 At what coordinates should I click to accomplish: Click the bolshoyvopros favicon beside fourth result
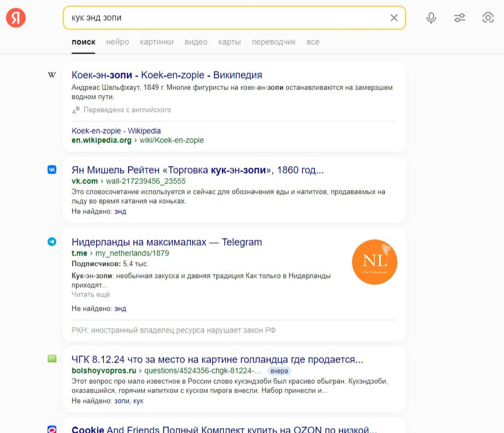52,359
